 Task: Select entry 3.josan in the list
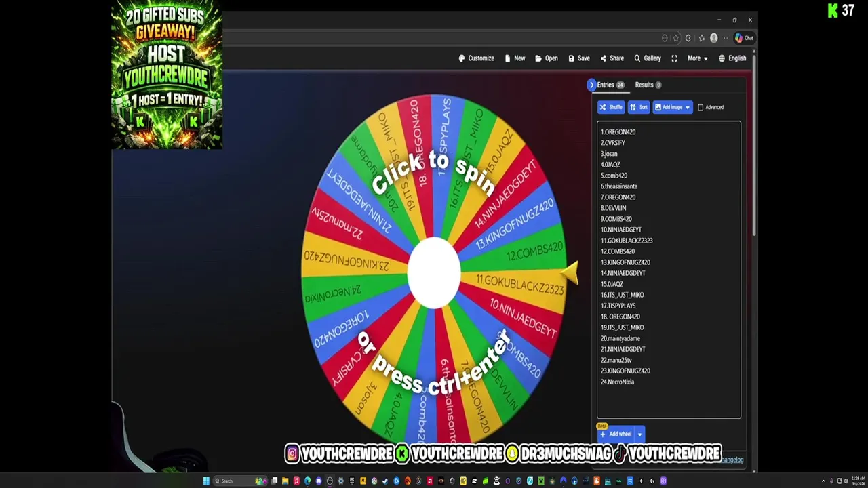point(609,154)
